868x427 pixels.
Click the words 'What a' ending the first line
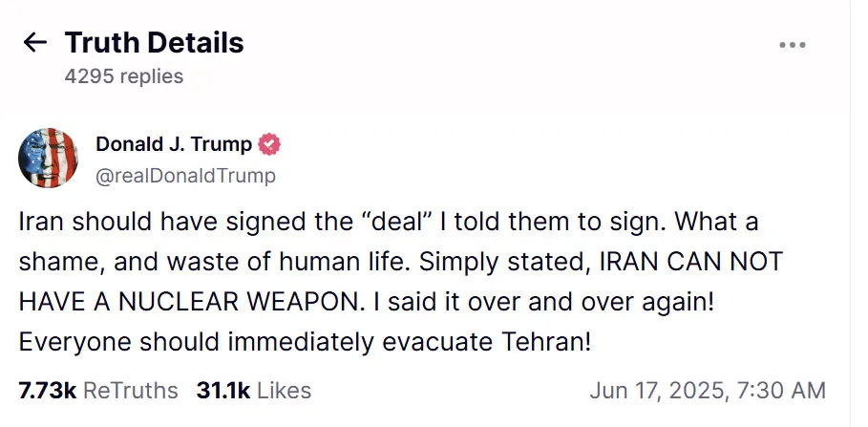click(716, 222)
